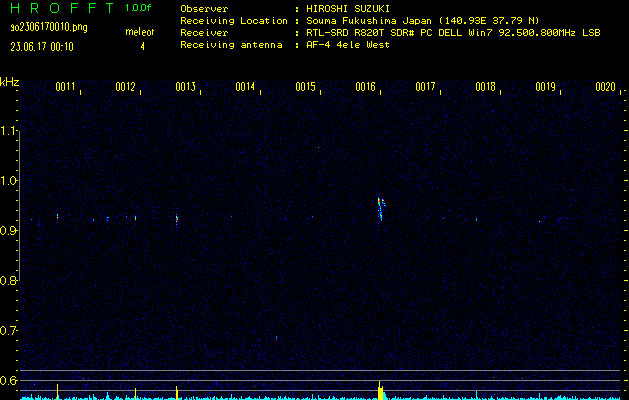Click the kHz axis unit label
Viewport: 629px width, 400px height.
pyautogui.click(x=10, y=81)
